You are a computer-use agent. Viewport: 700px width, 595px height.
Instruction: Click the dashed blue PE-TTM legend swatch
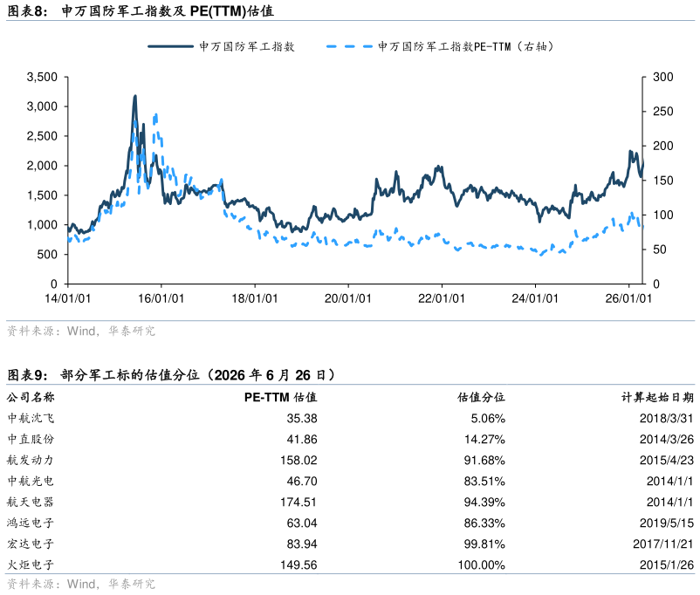[348, 46]
